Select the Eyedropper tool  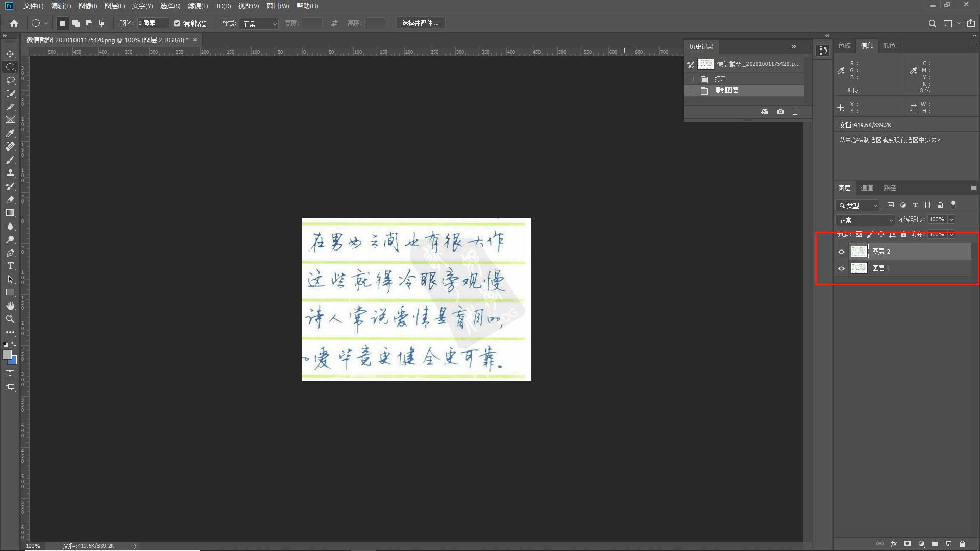[10, 133]
